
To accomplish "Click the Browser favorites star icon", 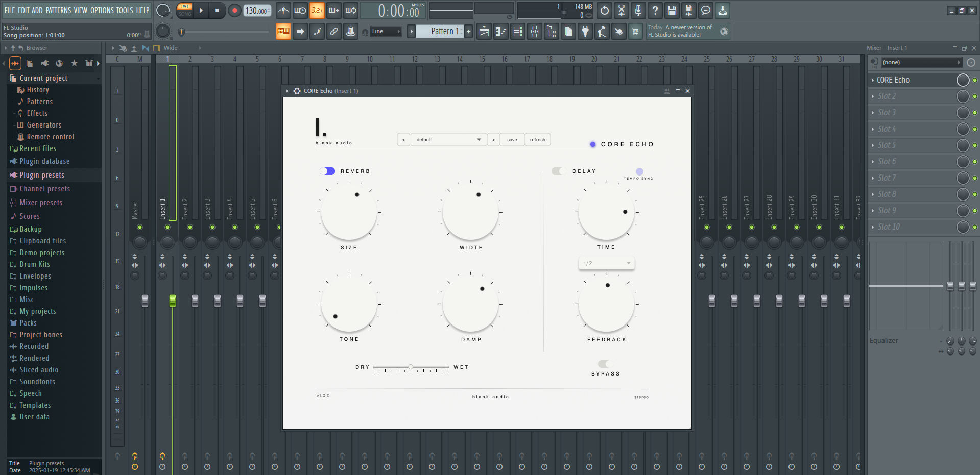I will (x=74, y=63).
